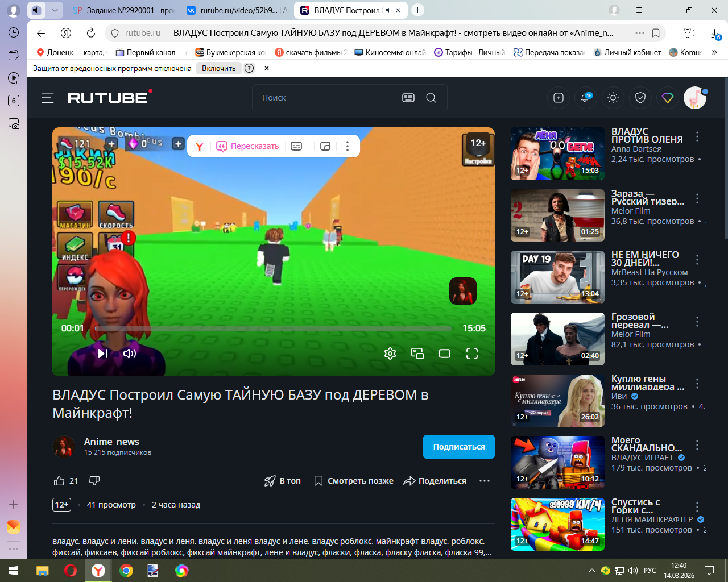Share the video via Поделиться
The width and height of the screenshot is (728, 582).
tap(435, 481)
